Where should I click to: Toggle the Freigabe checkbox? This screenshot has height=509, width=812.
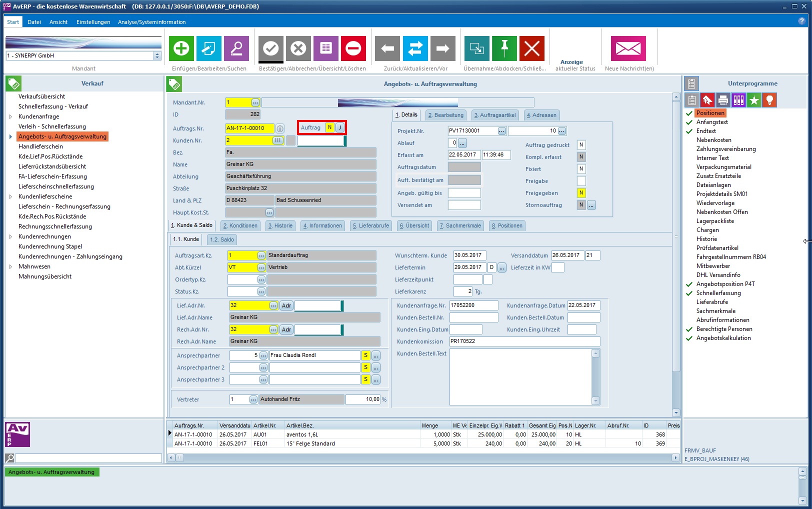581,181
